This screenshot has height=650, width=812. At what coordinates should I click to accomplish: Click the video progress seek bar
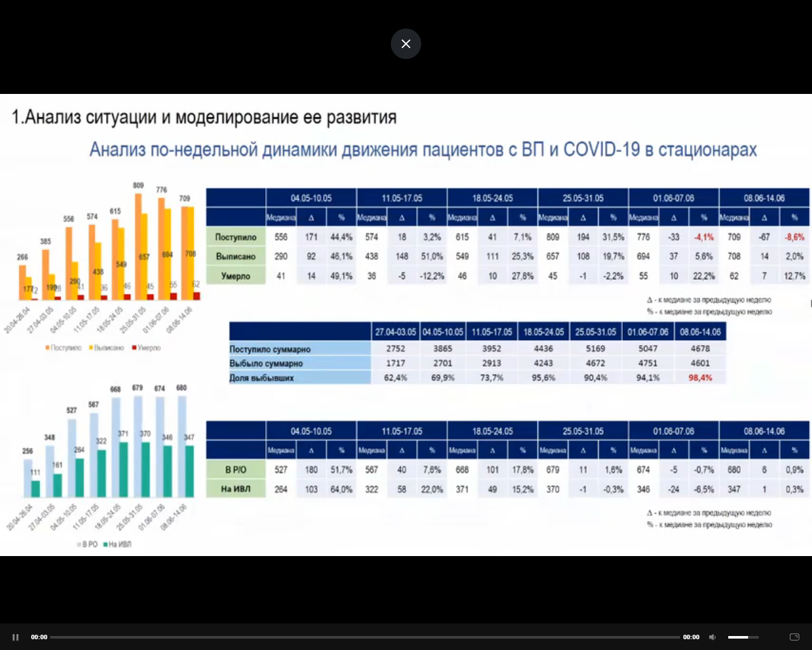click(x=365, y=637)
